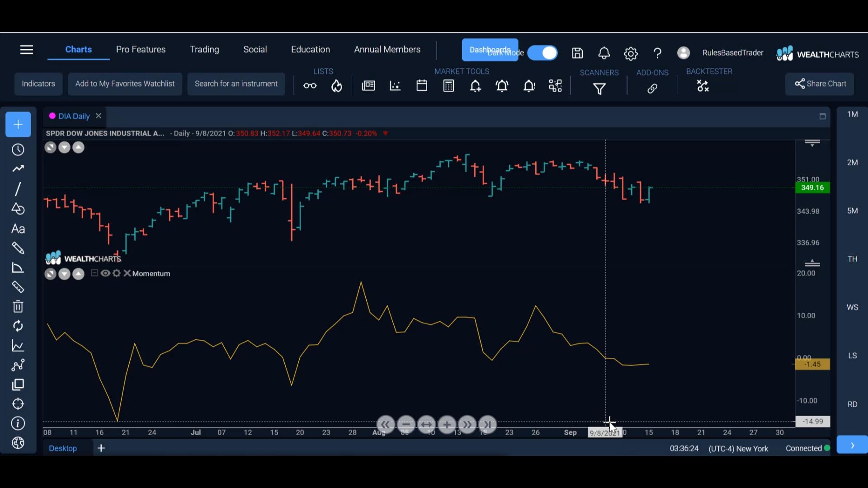Click Momentum panel down-arrow circle button

pos(64,274)
